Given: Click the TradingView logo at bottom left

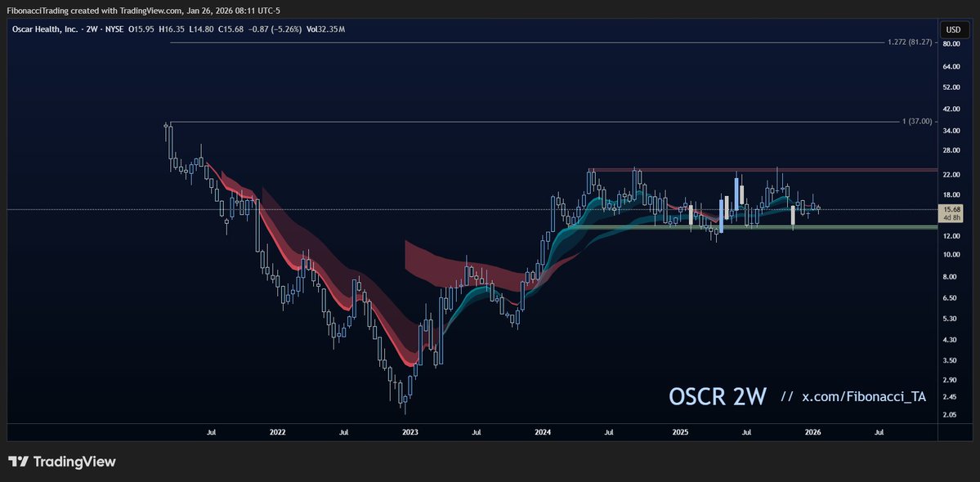Looking at the screenshot, I should 62,462.
